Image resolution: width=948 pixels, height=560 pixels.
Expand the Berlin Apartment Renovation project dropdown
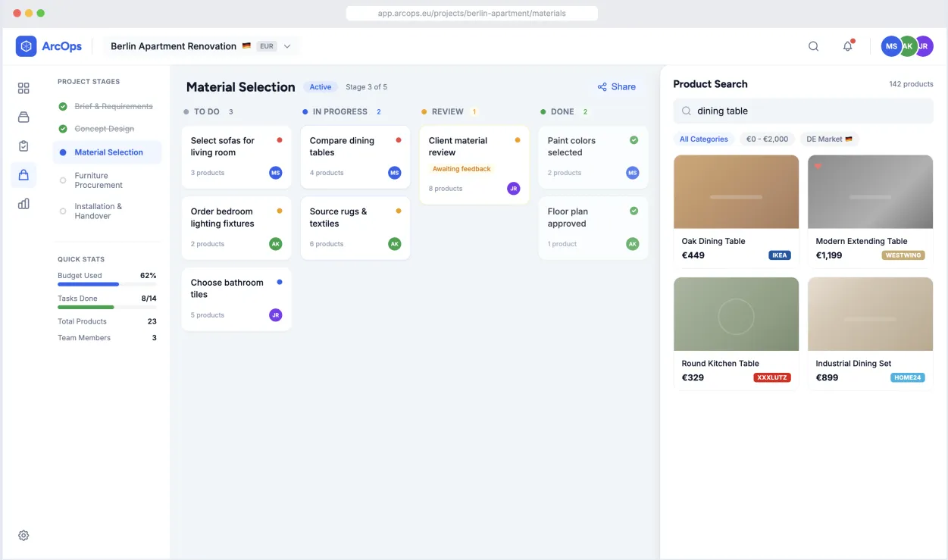(x=287, y=46)
